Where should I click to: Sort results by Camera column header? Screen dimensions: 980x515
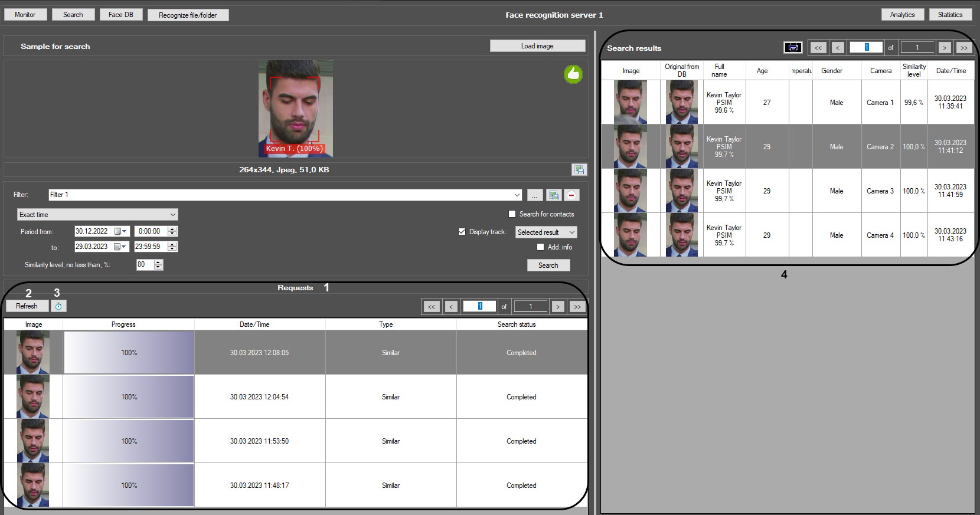[x=880, y=71]
